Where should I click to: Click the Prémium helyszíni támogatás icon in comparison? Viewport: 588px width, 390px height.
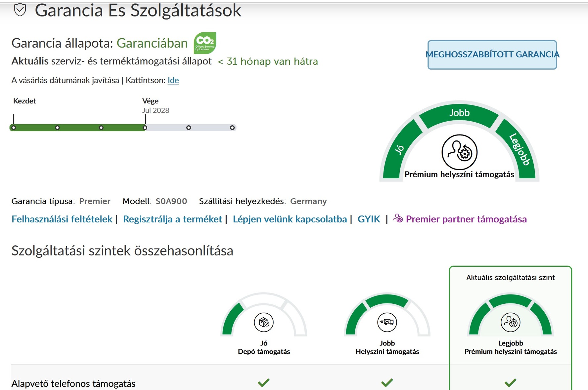pos(511,322)
